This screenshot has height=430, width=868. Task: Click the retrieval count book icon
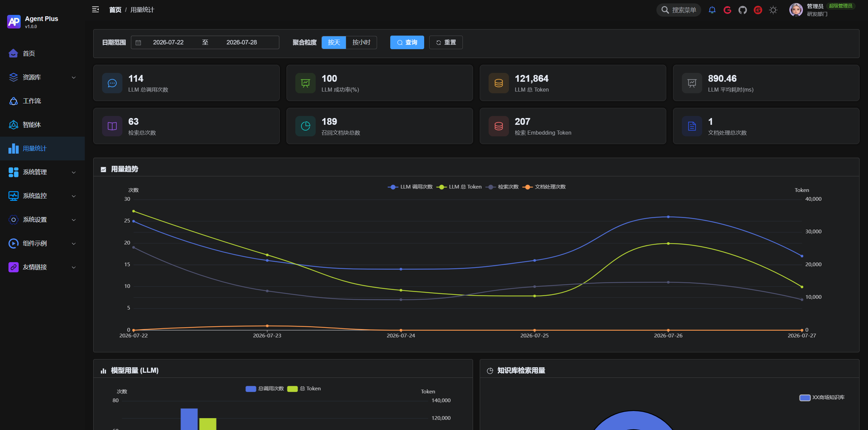click(x=112, y=126)
